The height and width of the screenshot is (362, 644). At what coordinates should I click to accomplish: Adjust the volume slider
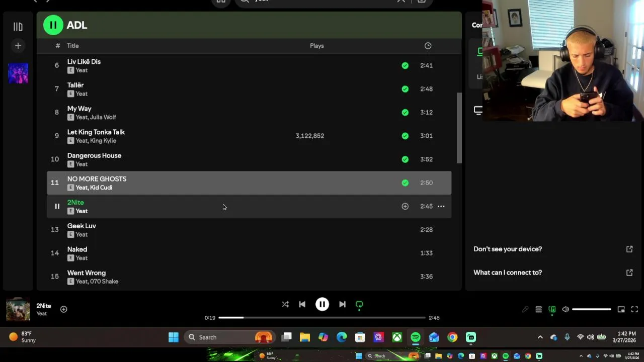coord(592,309)
